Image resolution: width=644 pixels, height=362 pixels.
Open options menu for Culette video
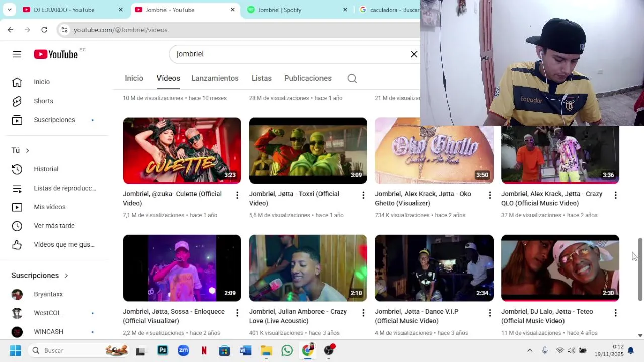click(x=237, y=195)
